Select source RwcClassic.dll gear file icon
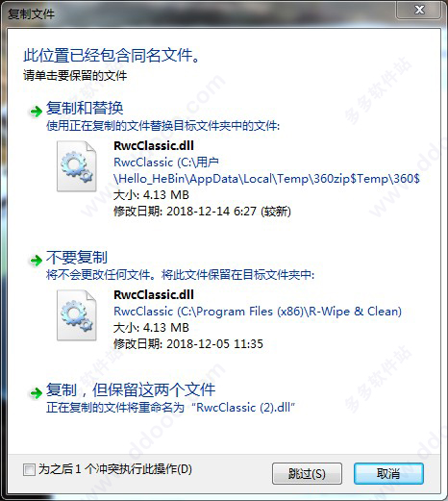The height and width of the screenshot is (501, 448). pyautogui.click(x=77, y=166)
